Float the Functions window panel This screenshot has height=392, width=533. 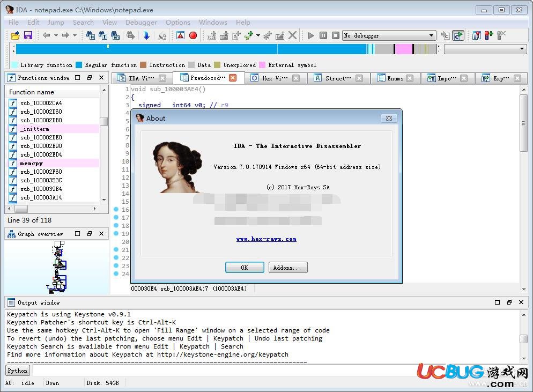coord(90,78)
